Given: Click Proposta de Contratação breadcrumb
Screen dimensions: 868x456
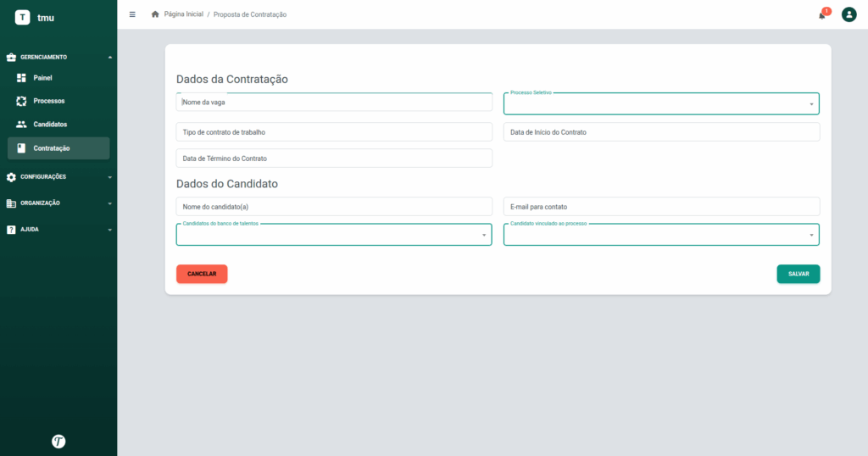Looking at the screenshot, I should pyautogui.click(x=250, y=14).
